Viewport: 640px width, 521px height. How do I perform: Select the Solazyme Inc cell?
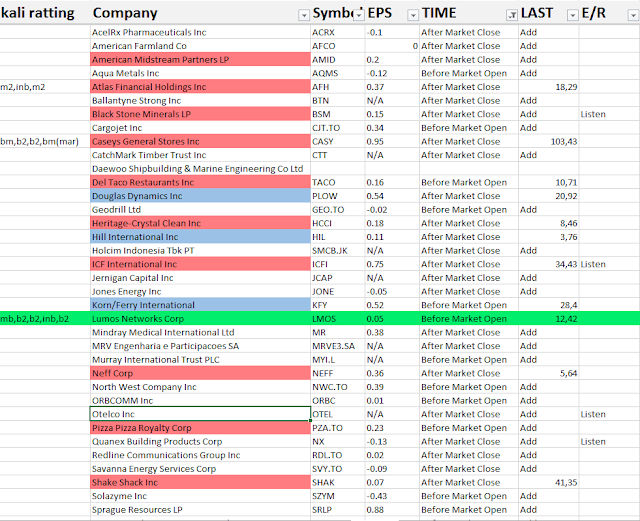click(200, 496)
